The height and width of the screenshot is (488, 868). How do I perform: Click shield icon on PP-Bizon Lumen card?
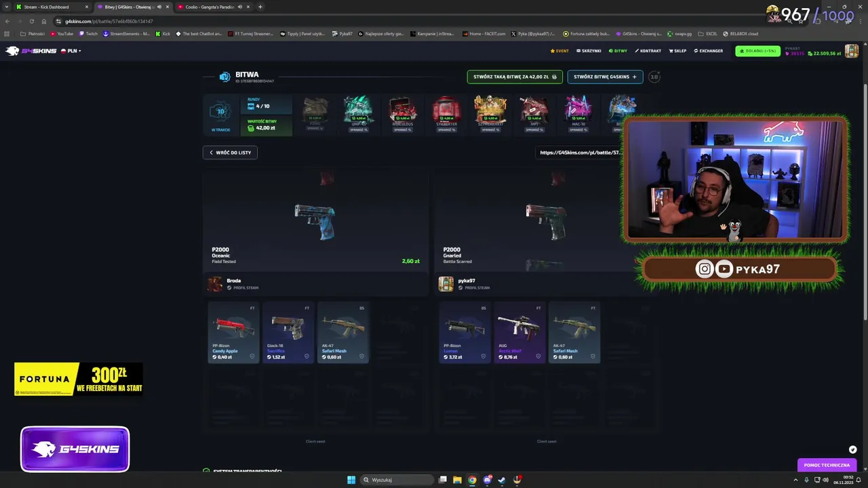click(484, 357)
